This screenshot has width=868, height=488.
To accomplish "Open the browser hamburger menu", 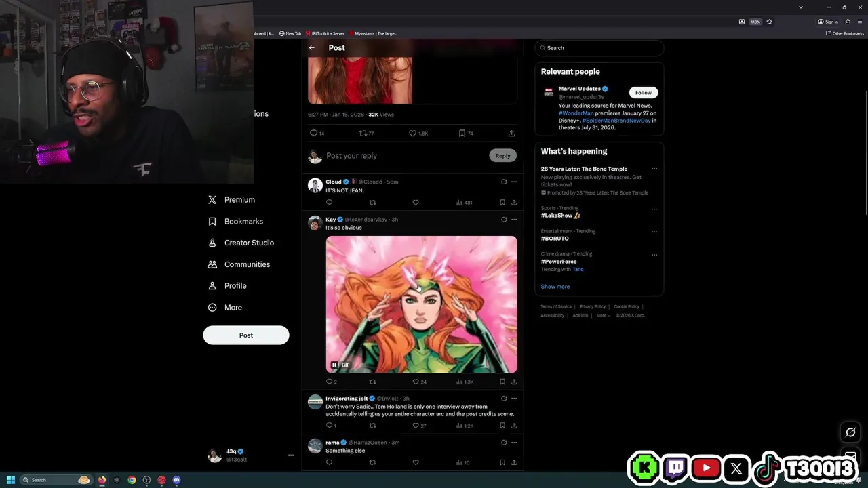I will pos(860,22).
